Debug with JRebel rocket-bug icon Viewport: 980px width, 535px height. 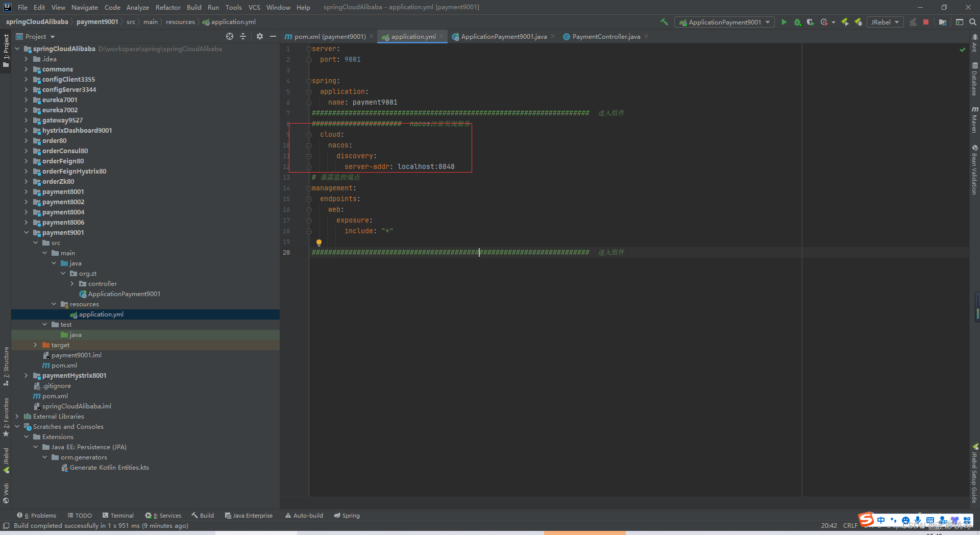click(859, 22)
